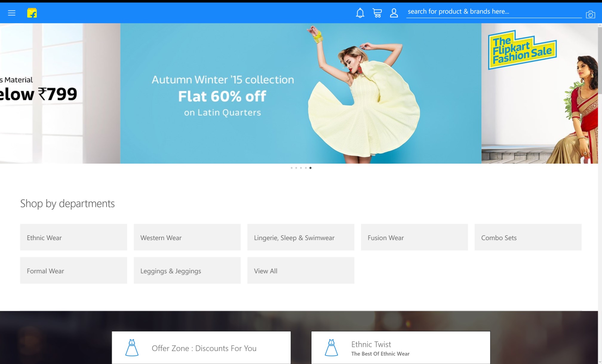Open the Fusion Wear department
The image size is (602, 364).
click(414, 237)
